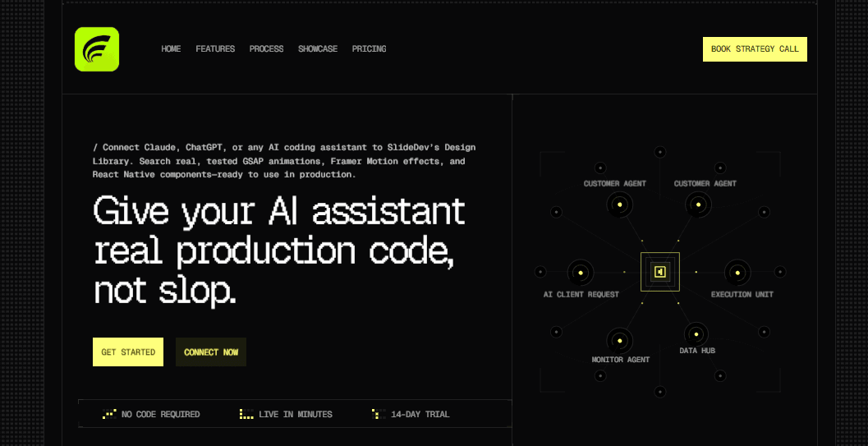The height and width of the screenshot is (446, 868).
Task: Click the Get Started button
Action: [128, 352]
